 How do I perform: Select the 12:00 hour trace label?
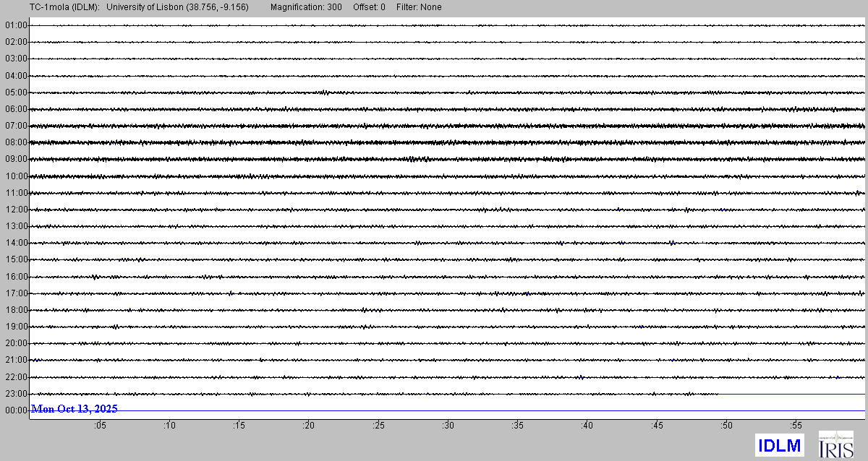16,210
